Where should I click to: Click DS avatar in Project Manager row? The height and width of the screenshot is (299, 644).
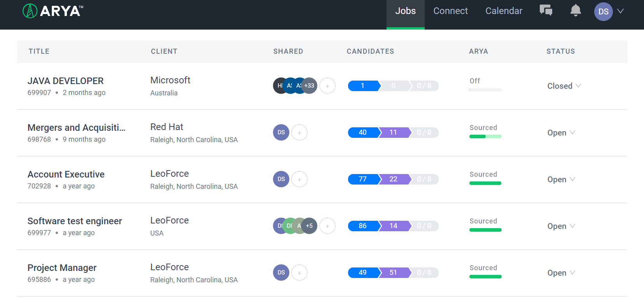pyautogui.click(x=281, y=273)
